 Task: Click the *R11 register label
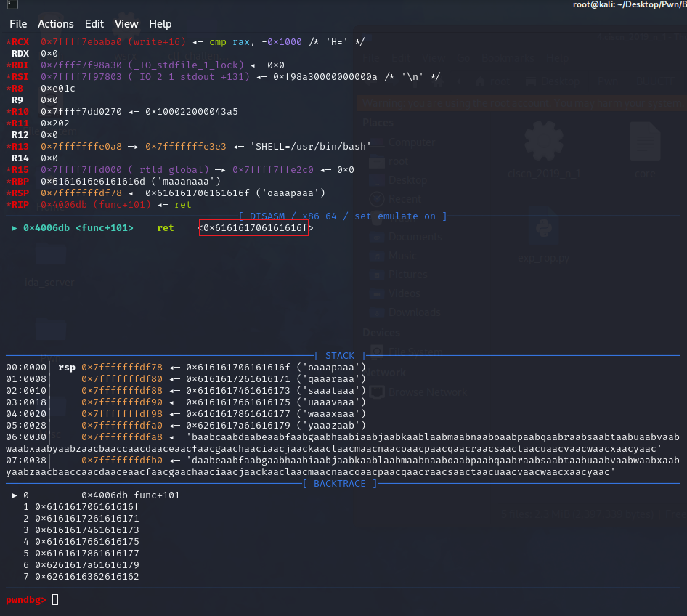17,123
